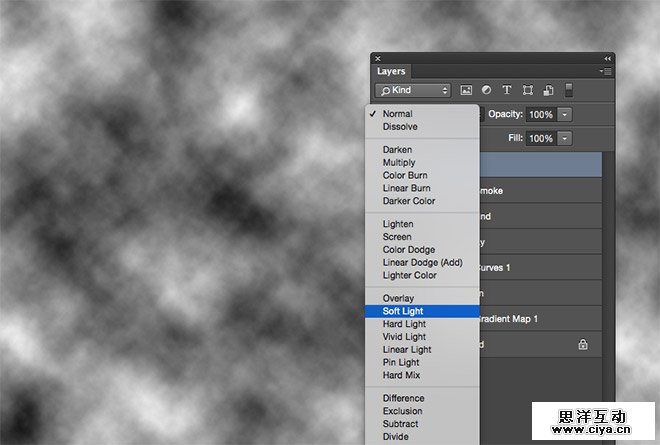This screenshot has height=445, width=660.
Task: Click the Fill percentage field
Action: pos(540,138)
